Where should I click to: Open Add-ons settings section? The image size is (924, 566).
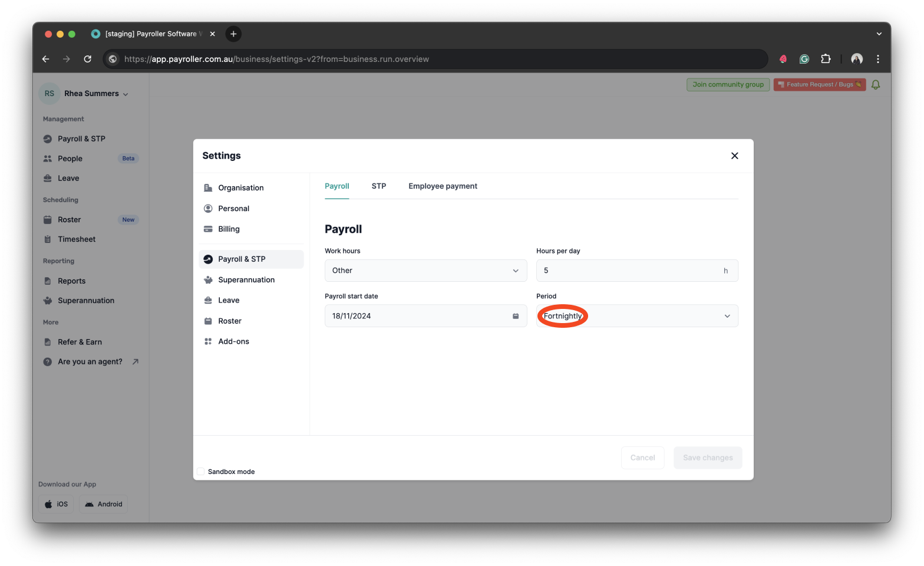(251, 342)
